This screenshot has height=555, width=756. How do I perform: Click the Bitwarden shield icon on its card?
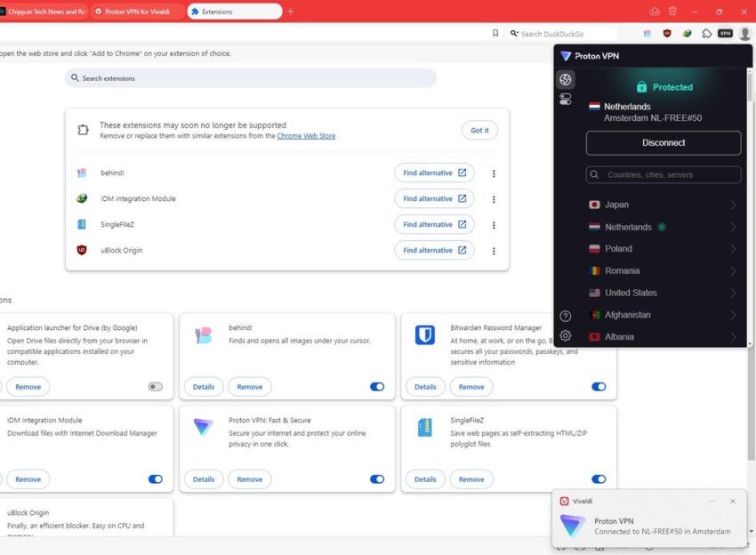click(x=425, y=334)
